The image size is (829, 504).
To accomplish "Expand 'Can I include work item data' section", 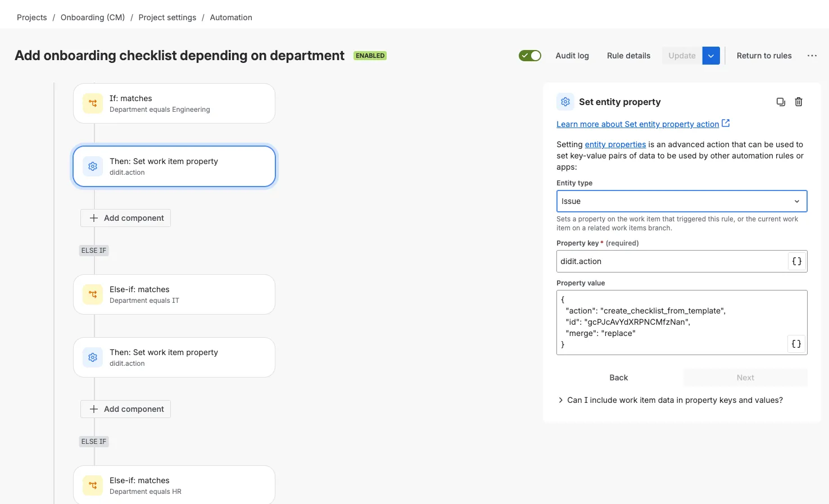I will click(x=670, y=400).
